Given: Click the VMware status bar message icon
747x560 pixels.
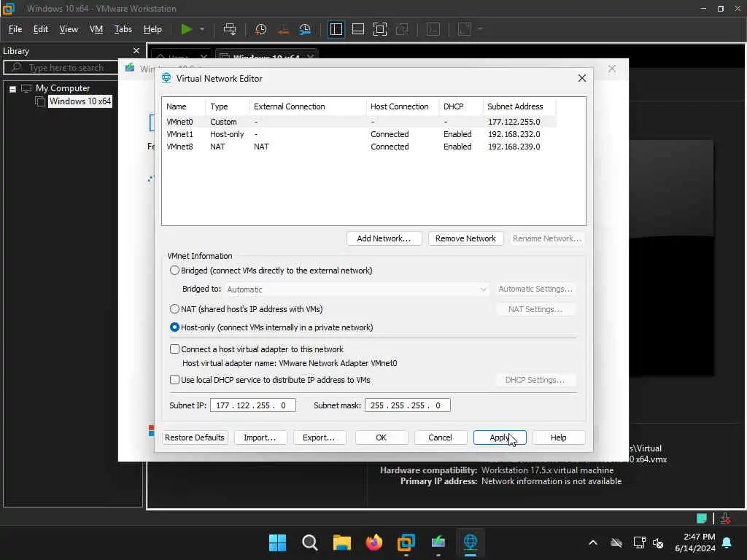Looking at the screenshot, I should (701, 518).
